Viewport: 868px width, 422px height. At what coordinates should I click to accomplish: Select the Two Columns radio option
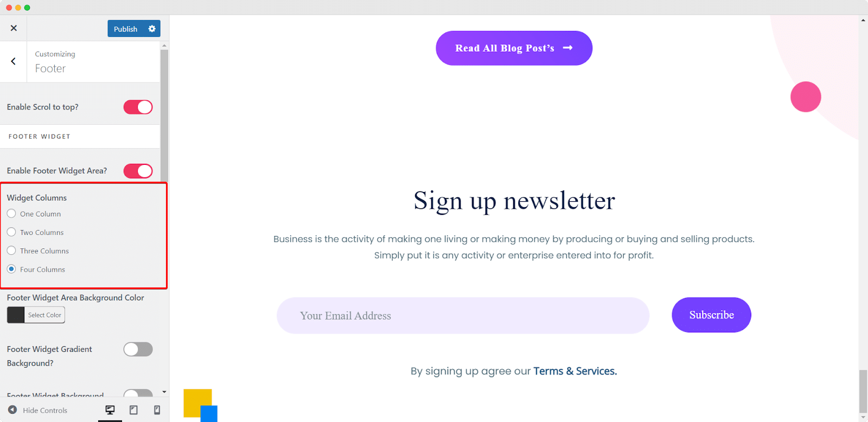(11, 232)
